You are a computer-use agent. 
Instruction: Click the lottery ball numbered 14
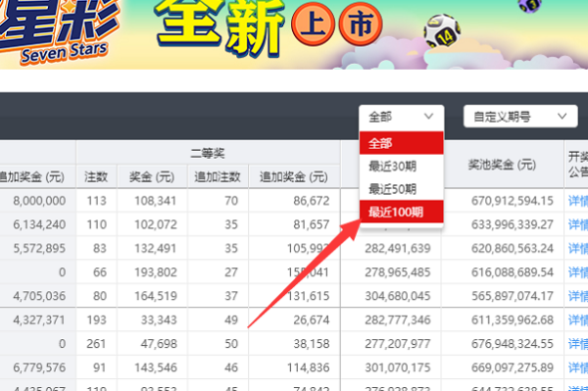coord(442,30)
